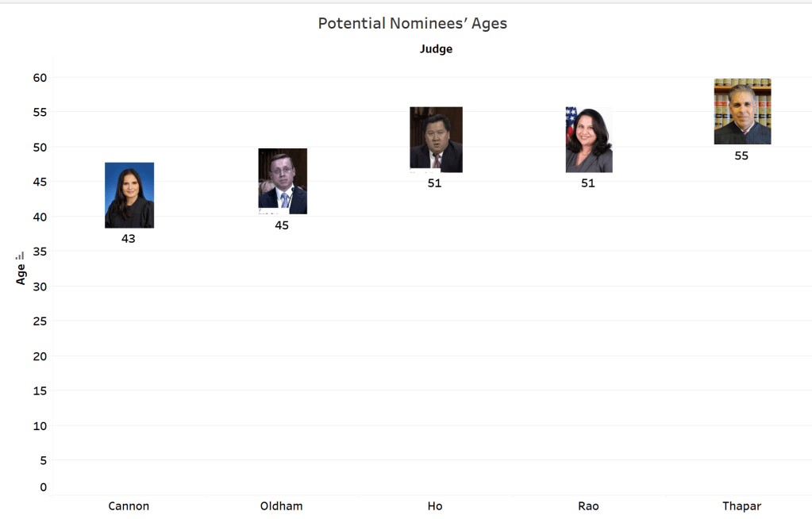Select the Age axis title
Image resolution: width=812 pixels, height=519 pixels.
(x=21, y=274)
